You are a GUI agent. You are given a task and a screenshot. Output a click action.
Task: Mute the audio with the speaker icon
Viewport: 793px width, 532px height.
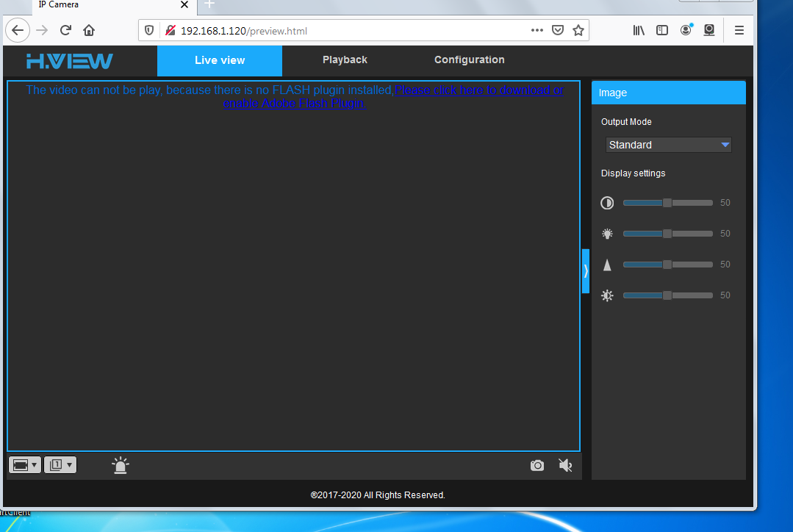coord(564,465)
